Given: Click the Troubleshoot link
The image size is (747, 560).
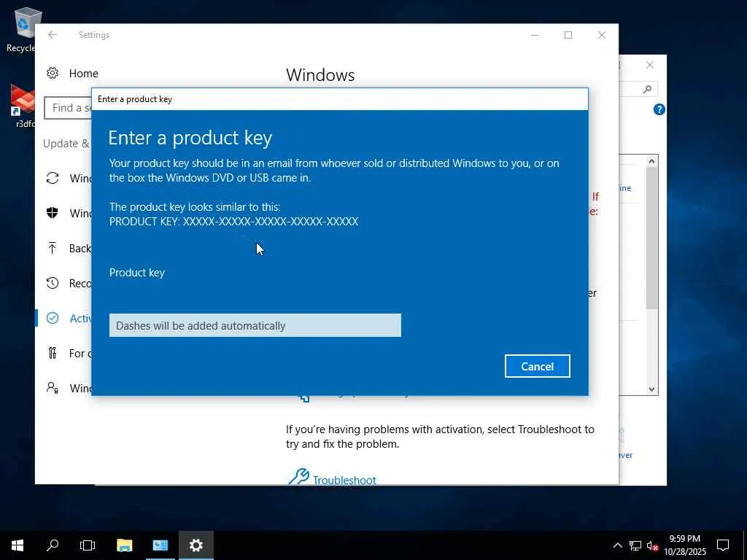Looking at the screenshot, I should (344, 480).
